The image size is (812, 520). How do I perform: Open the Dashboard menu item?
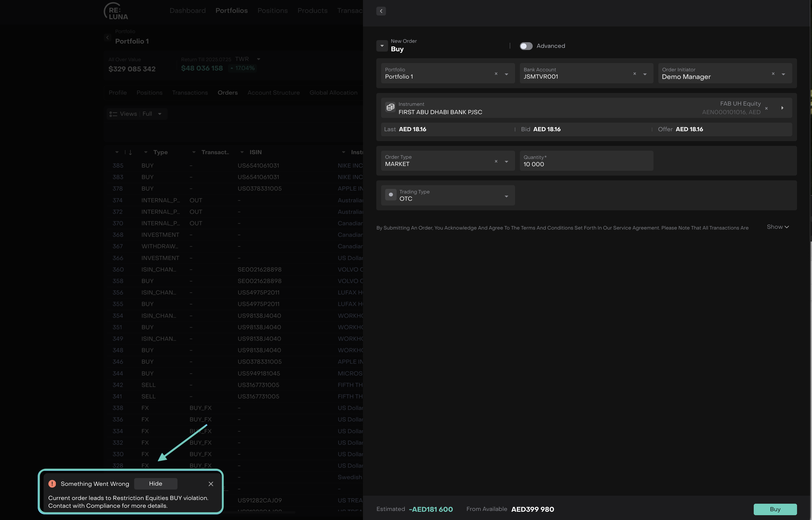click(187, 10)
